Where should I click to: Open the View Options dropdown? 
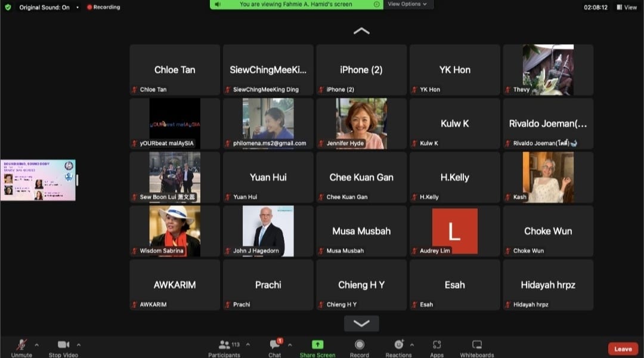[x=407, y=4]
